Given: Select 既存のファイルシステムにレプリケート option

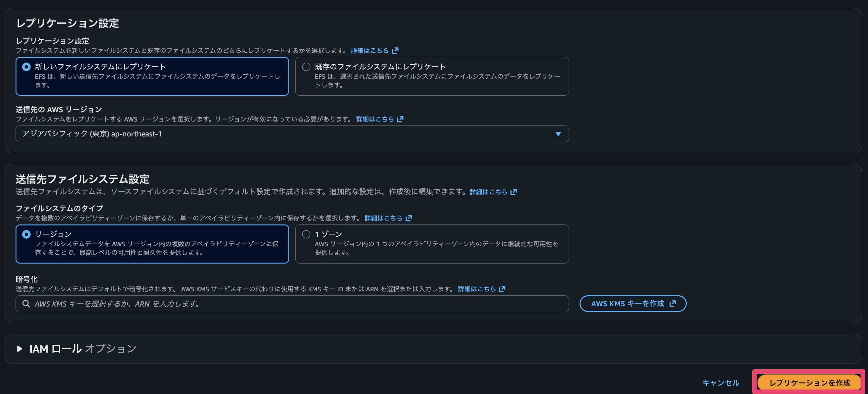Looking at the screenshot, I should tap(306, 67).
